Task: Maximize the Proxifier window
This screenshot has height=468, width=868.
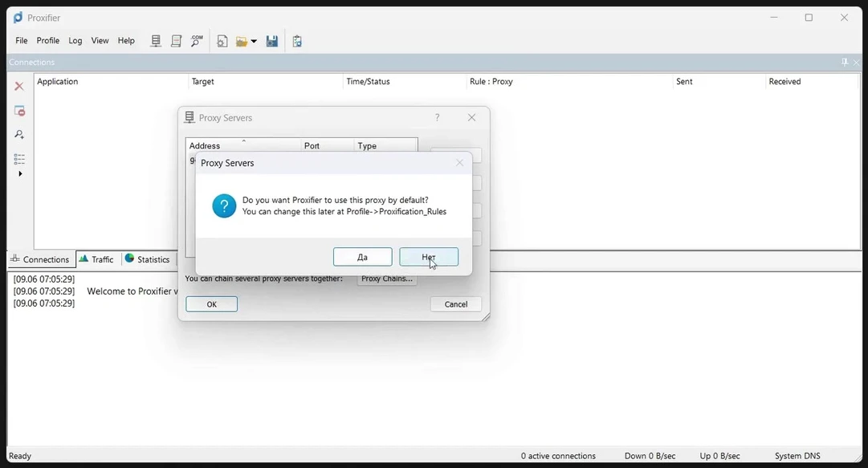Action: [809, 18]
